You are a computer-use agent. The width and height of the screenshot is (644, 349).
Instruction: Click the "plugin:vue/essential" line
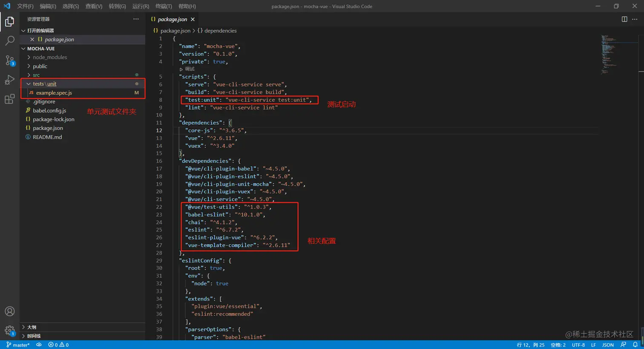227,306
